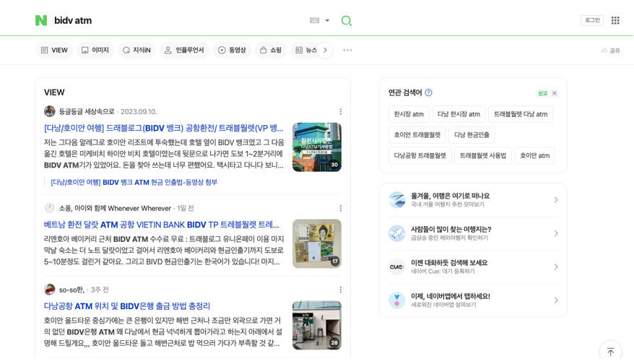Expand chevron for 사람들이 많이 찾는 여행지 row
The image size is (634, 364).
point(556,233)
